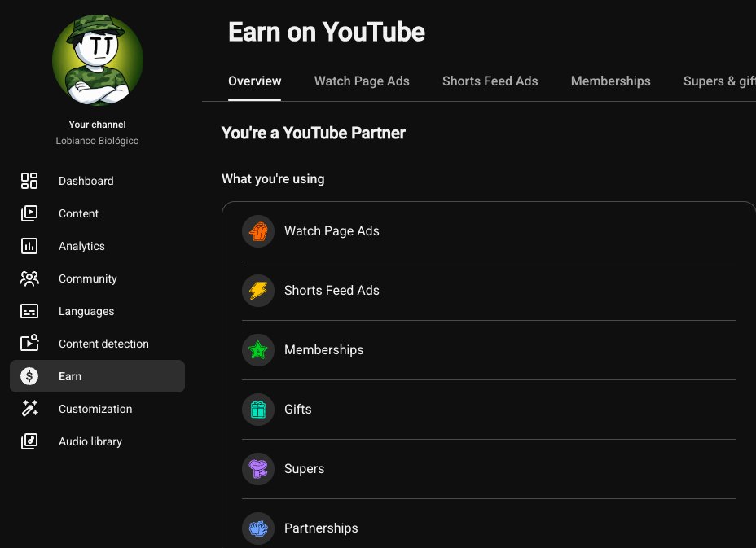Image resolution: width=756 pixels, height=548 pixels.
Task: Switch to the Shorts Feed Ads tab
Action: (490, 81)
